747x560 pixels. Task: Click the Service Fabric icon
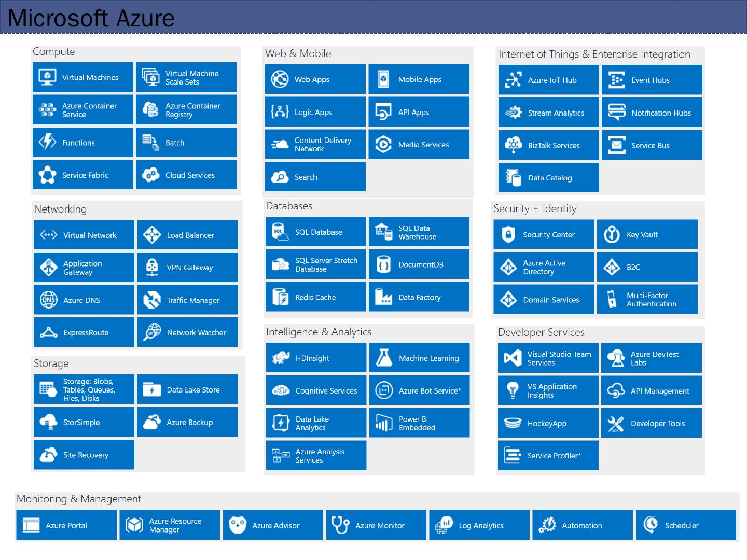(48, 175)
